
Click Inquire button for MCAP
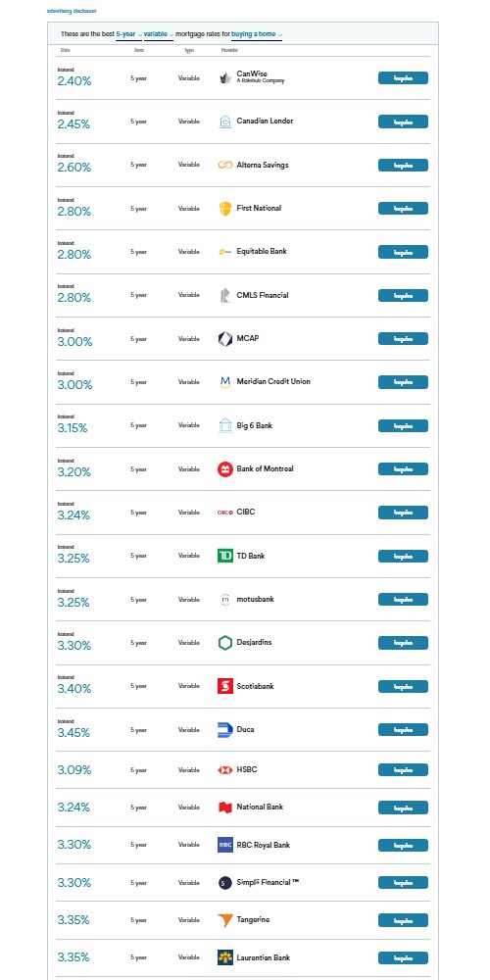(403, 339)
